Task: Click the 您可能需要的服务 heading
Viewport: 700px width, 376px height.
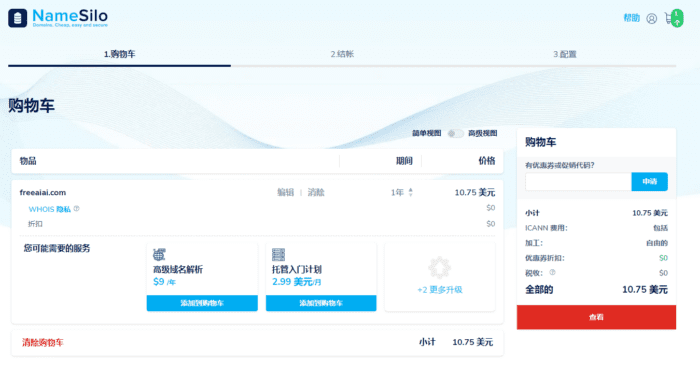Action: (57, 248)
